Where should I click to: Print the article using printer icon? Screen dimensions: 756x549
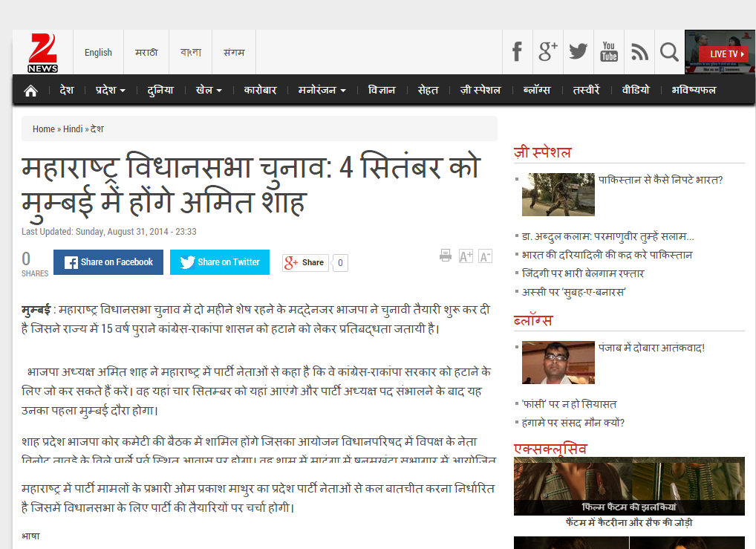pos(446,256)
